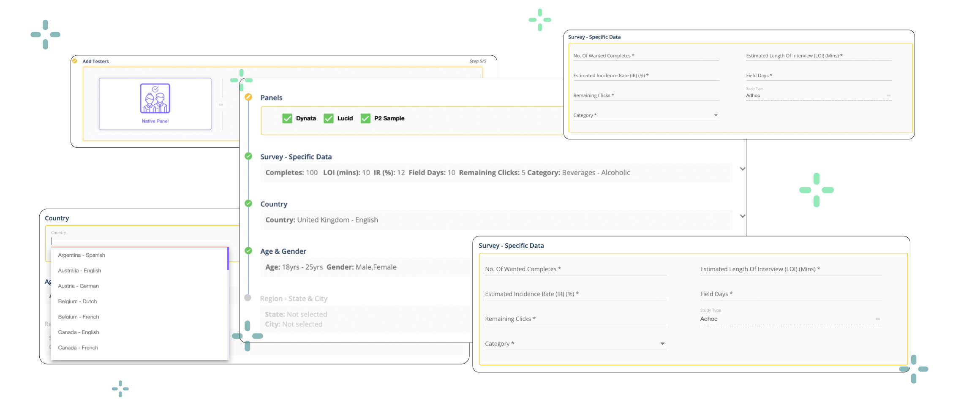The height and width of the screenshot is (413, 980).
Task: Click City: Not selected text
Action: coord(294,324)
